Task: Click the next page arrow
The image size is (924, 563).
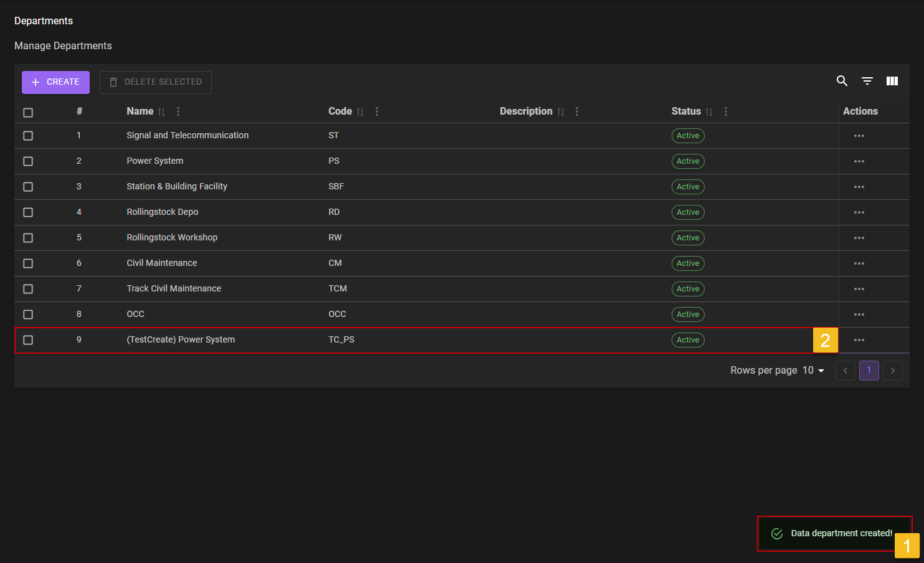Action: pyautogui.click(x=892, y=371)
